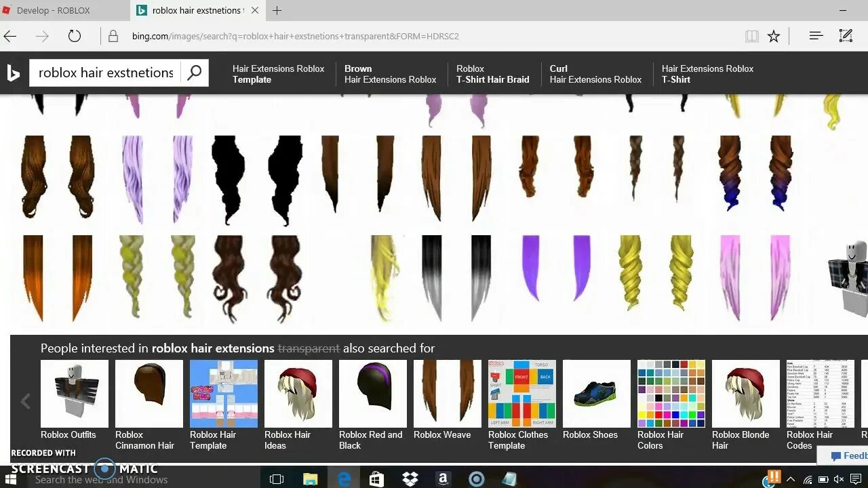Open Windows Store taskbar icon
The height and width of the screenshot is (488, 868).
[x=377, y=479]
